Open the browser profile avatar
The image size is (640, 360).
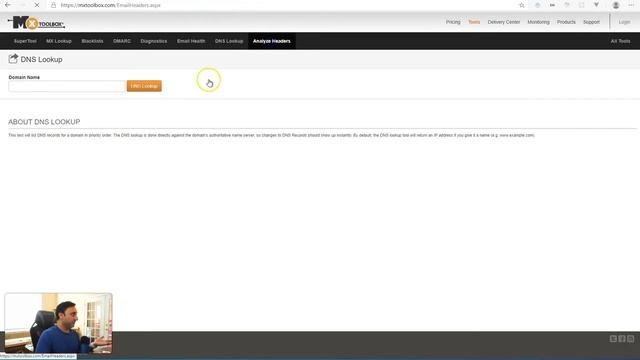pos(616,5)
